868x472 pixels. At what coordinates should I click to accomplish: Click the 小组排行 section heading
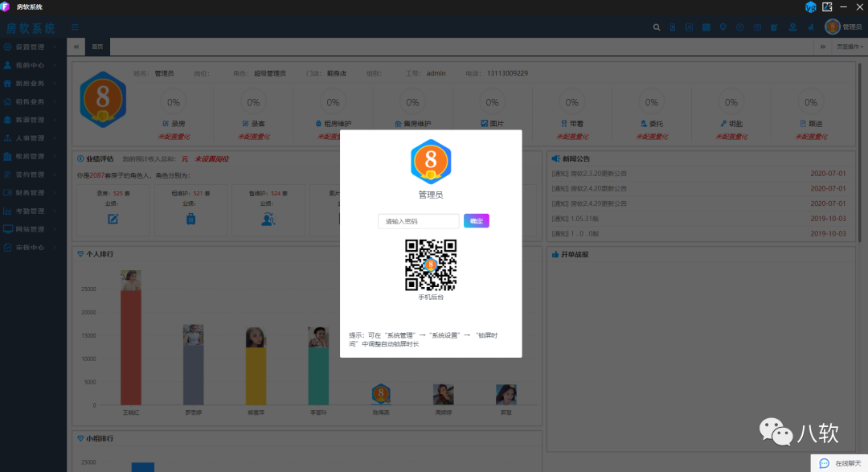pos(100,438)
